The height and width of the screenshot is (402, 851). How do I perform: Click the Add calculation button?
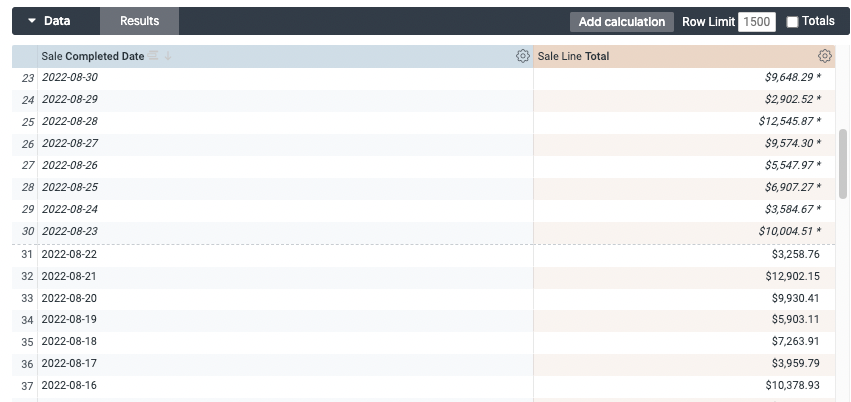pyautogui.click(x=621, y=21)
